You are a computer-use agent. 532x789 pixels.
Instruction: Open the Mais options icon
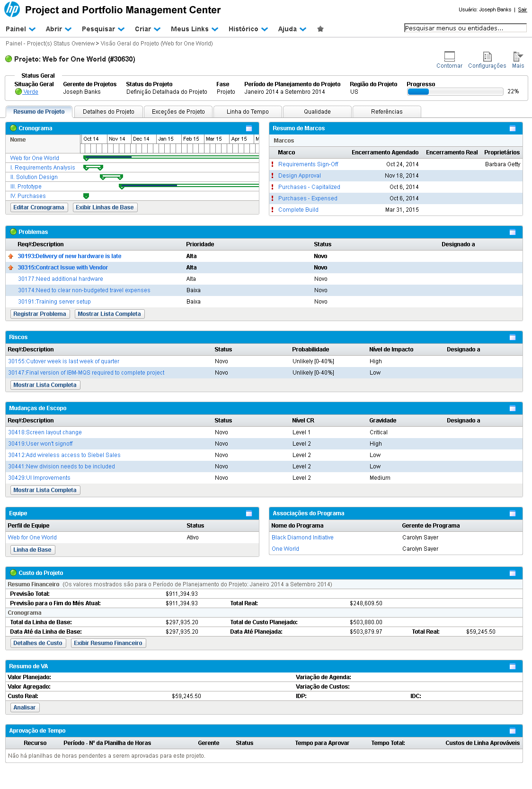tap(518, 56)
